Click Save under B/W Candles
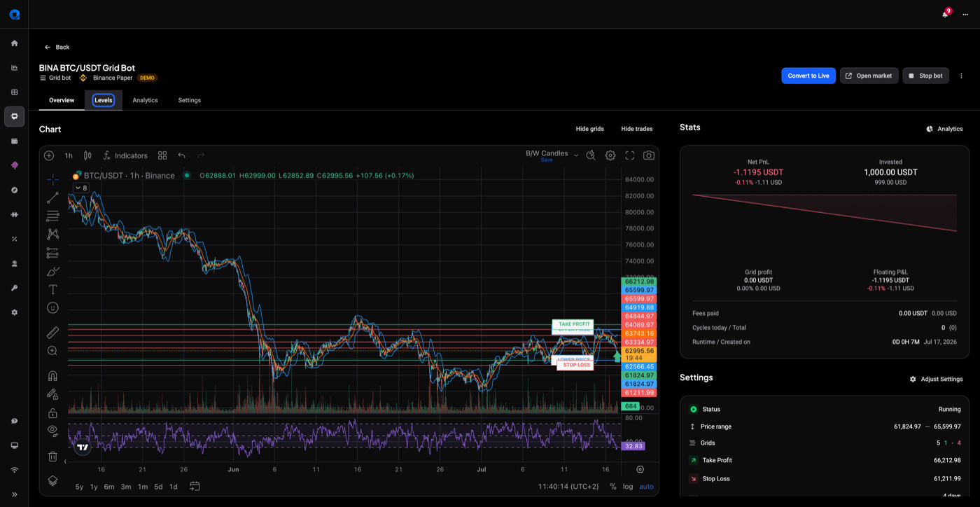980x507 pixels. (x=547, y=160)
